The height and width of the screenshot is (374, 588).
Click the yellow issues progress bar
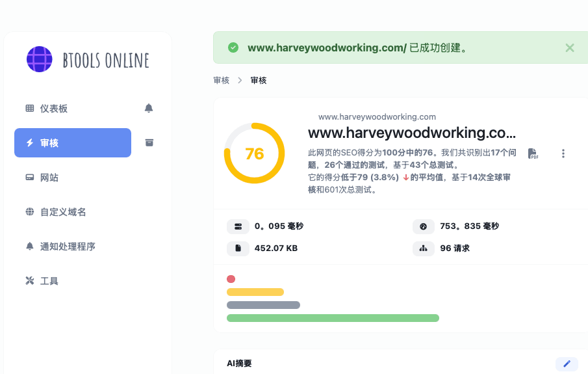[x=255, y=292]
